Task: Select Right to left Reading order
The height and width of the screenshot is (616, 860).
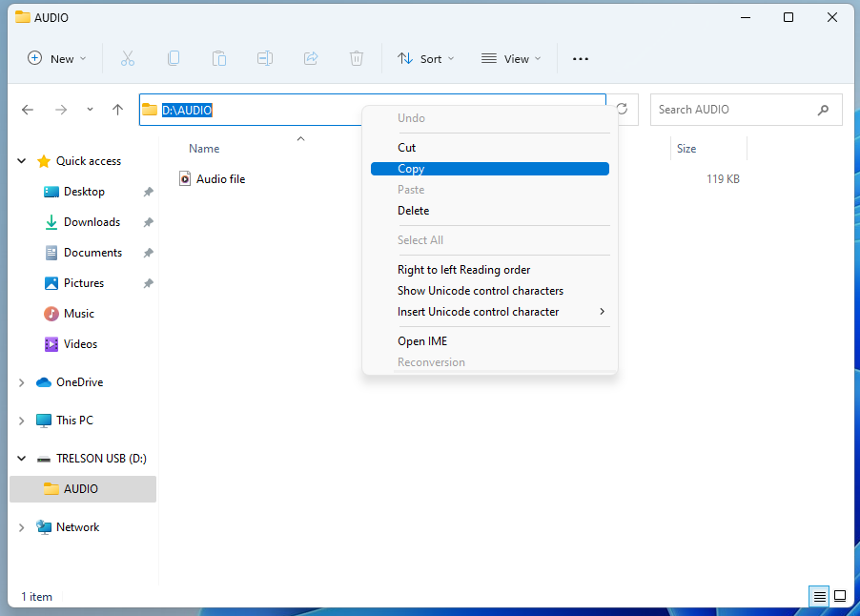Action: tap(490, 270)
